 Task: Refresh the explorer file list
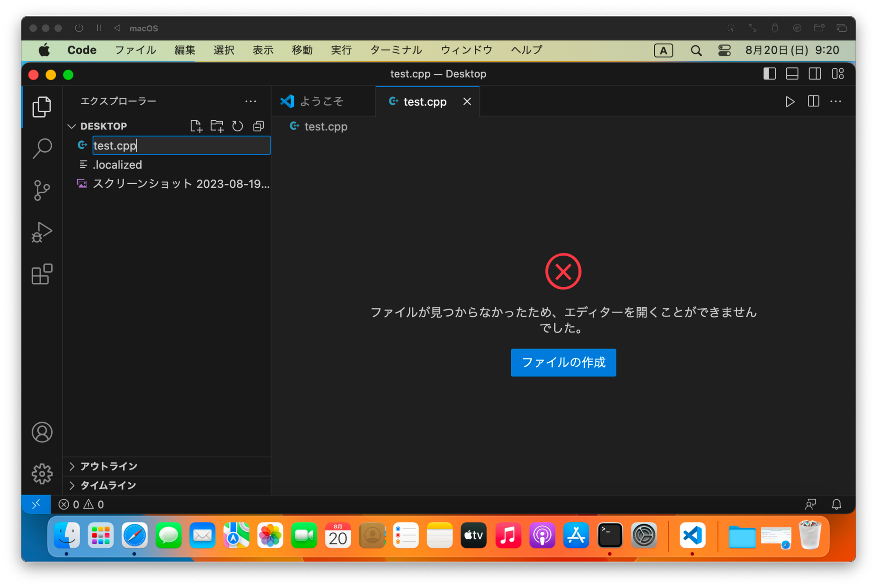pos(238,126)
